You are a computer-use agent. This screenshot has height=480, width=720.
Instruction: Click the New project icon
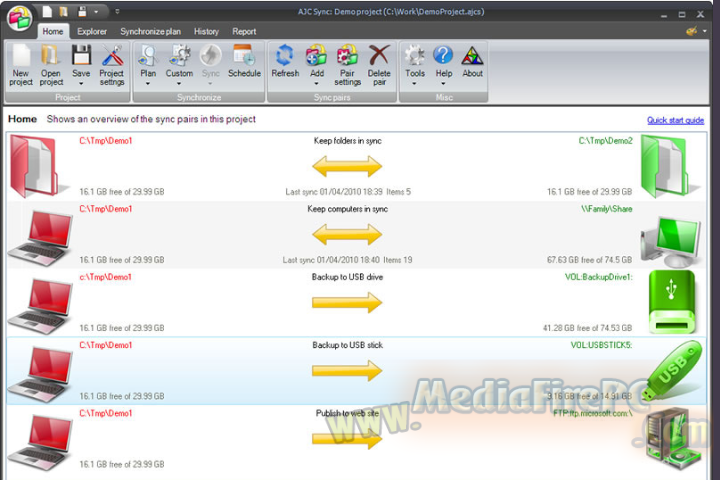coord(21,56)
